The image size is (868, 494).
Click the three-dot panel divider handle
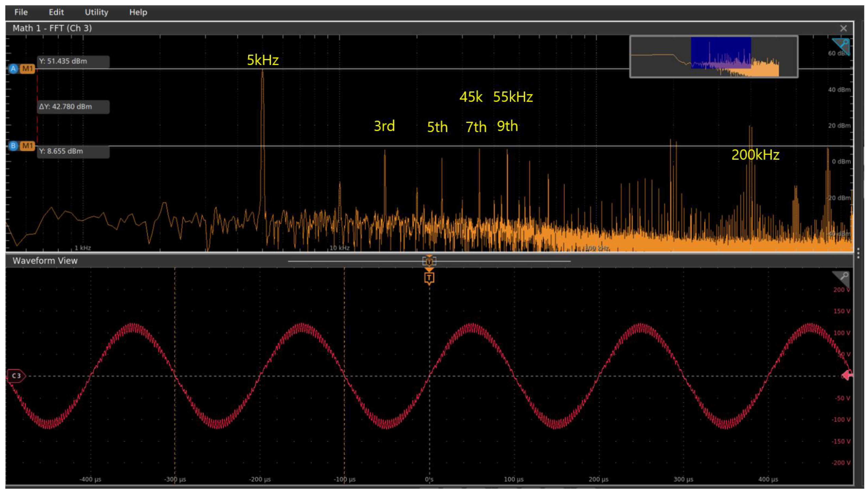[x=858, y=253]
